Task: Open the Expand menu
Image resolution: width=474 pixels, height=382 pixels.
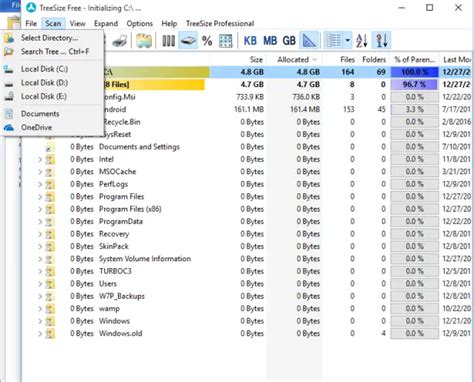Action: pos(106,24)
